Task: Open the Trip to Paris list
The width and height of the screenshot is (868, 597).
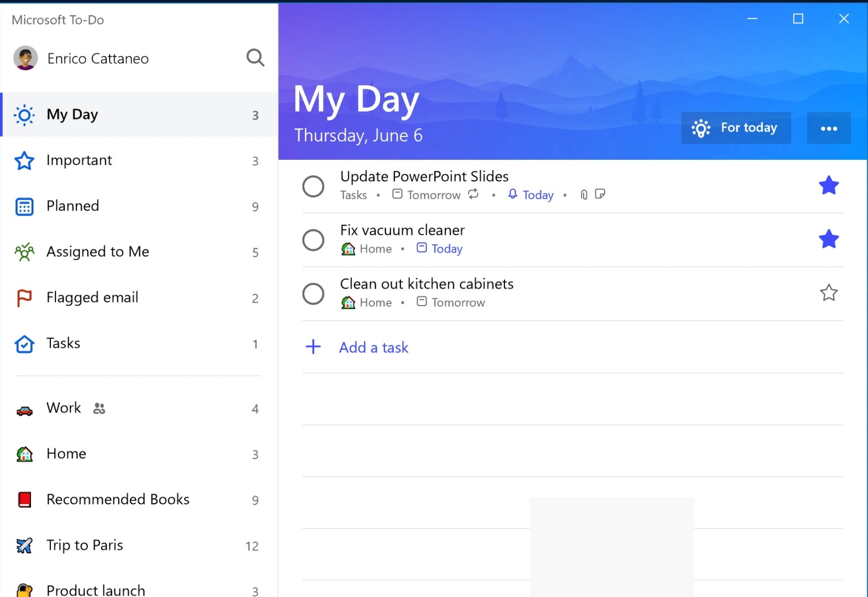Action: [85, 546]
